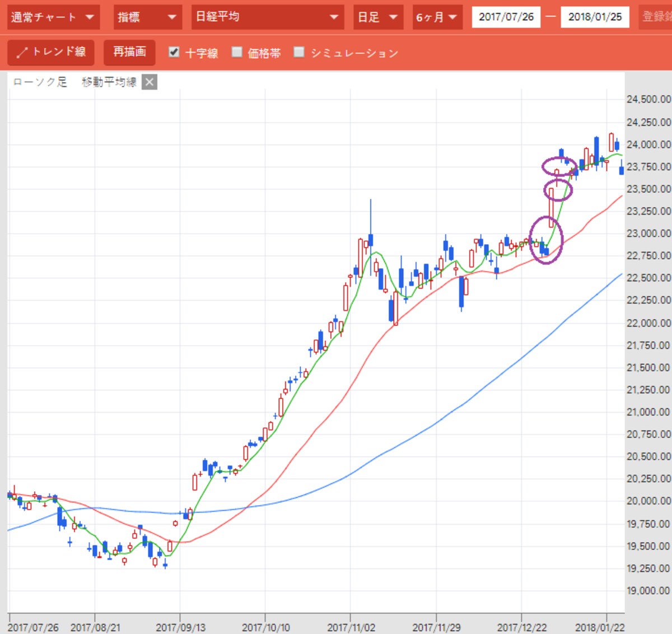The width and height of the screenshot is (672, 634).
Task: Open the 6ヶ月 period dropdown
Action: [x=437, y=17]
